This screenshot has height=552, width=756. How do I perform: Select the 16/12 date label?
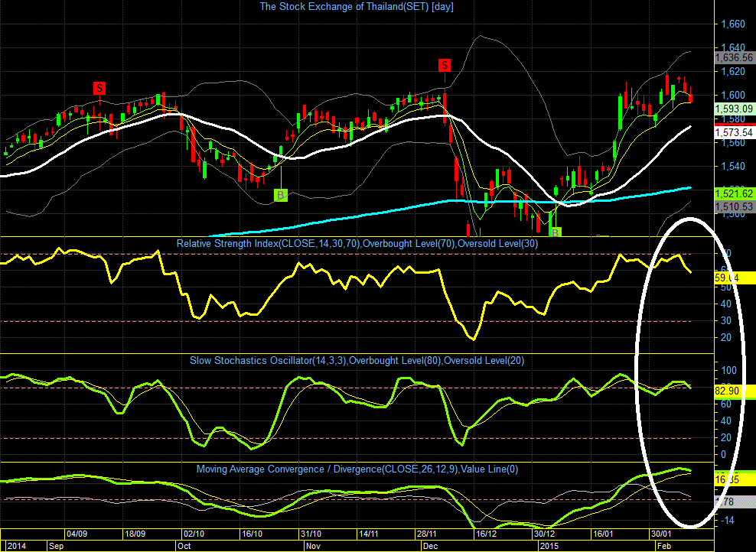(486, 534)
